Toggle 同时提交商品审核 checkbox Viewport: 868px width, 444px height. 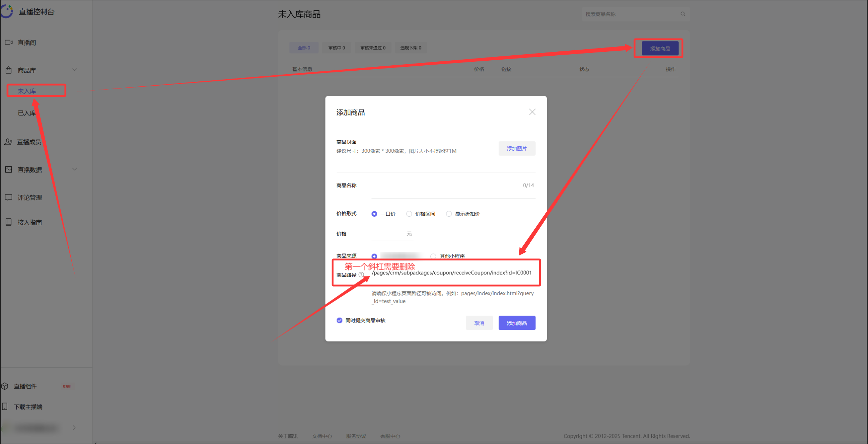(x=339, y=320)
